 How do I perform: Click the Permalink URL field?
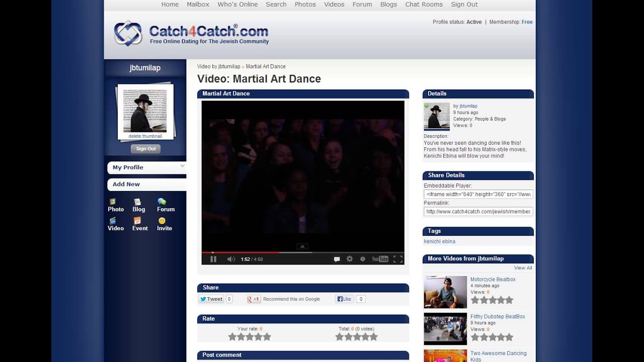[x=478, y=212]
